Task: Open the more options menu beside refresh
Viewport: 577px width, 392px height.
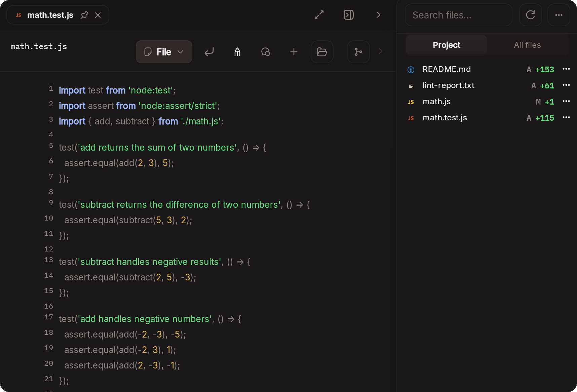Action: [x=559, y=15]
